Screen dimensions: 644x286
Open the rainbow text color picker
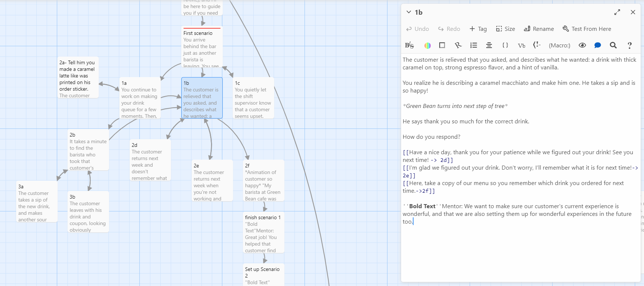pos(427,45)
